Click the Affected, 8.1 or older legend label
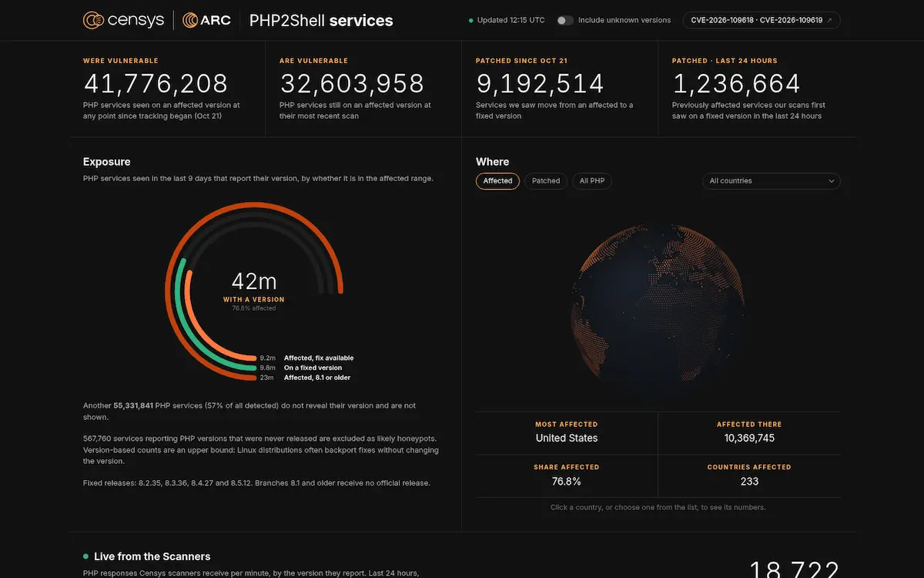The image size is (924, 578). 317,378
